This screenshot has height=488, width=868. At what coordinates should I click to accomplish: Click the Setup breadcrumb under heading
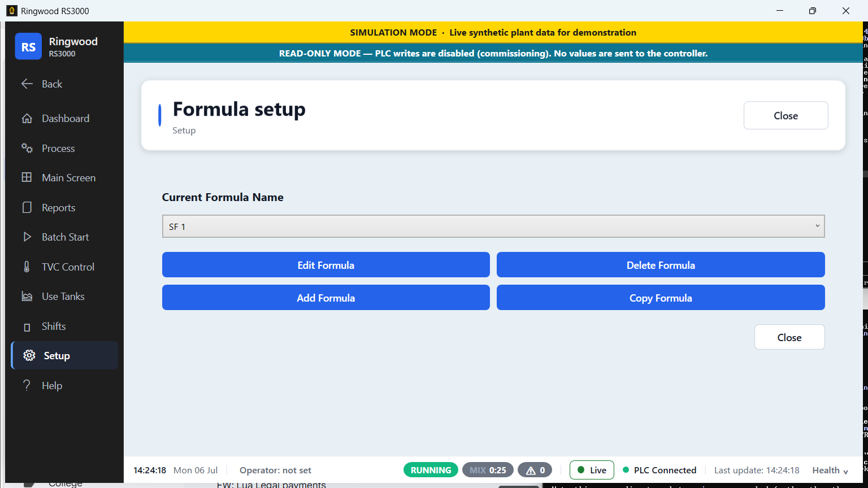click(x=184, y=130)
